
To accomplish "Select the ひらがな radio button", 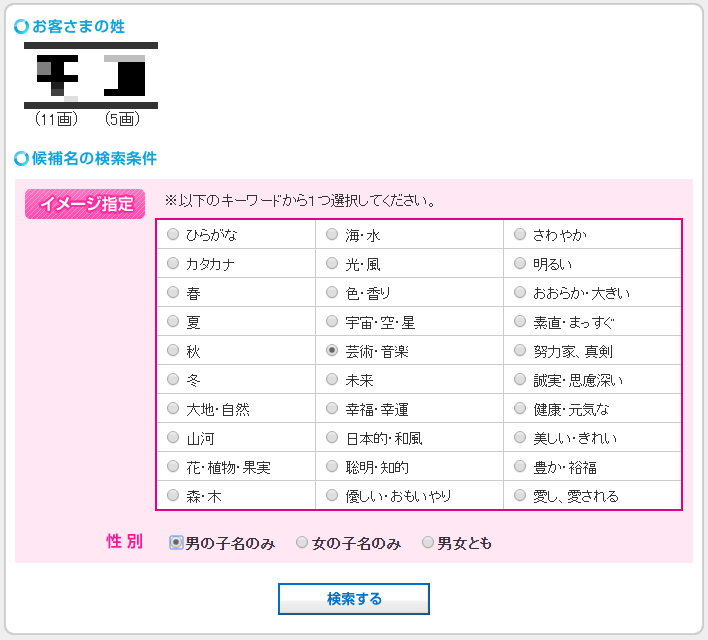I will (x=173, y=234).
